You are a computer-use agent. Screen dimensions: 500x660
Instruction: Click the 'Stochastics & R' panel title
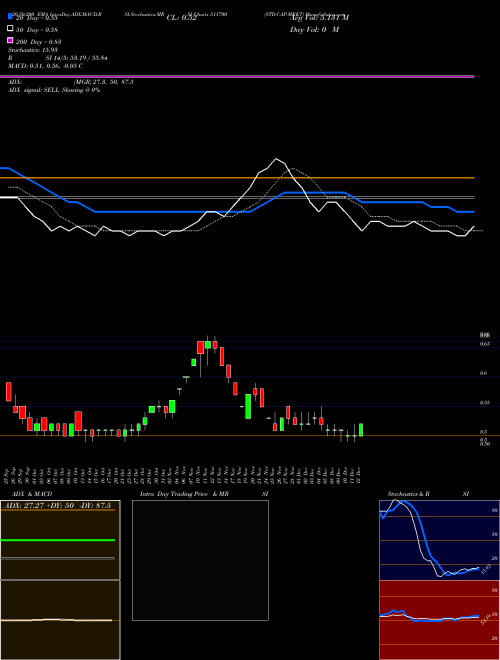(x=408, y=494)
